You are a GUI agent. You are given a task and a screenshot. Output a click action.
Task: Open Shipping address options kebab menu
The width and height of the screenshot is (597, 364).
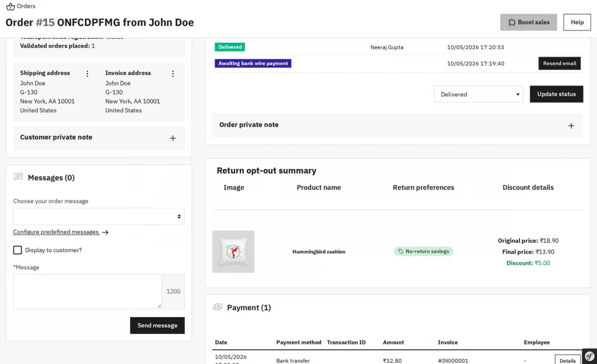(88, 74)
